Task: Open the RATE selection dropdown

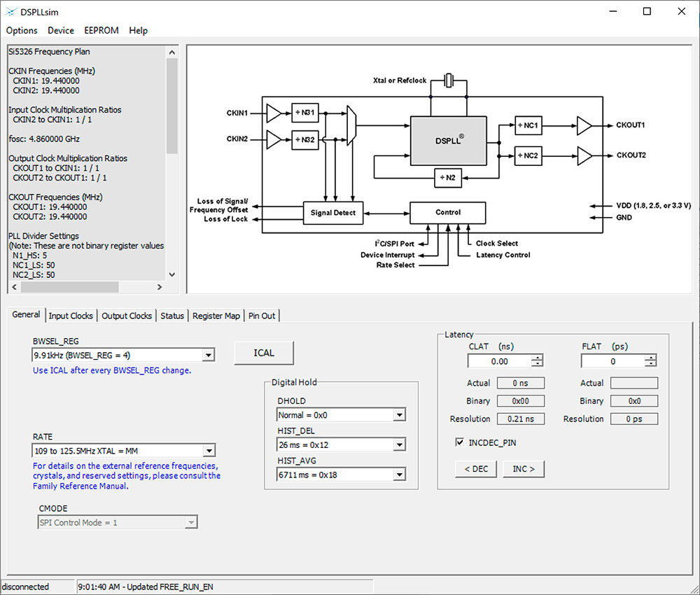Action: tap(208, 450)
